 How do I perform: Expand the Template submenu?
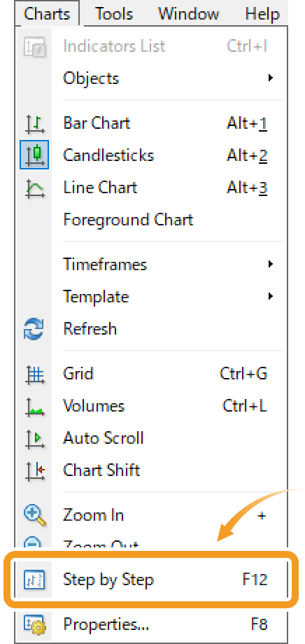(x=152, y=296)
